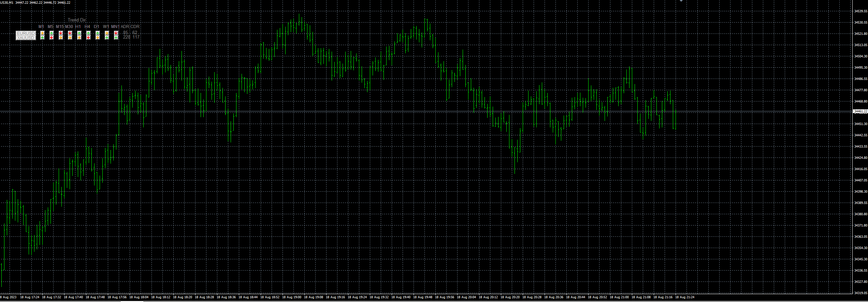Click the XAUUSD CDR value 117

click(x=136, y=37)
